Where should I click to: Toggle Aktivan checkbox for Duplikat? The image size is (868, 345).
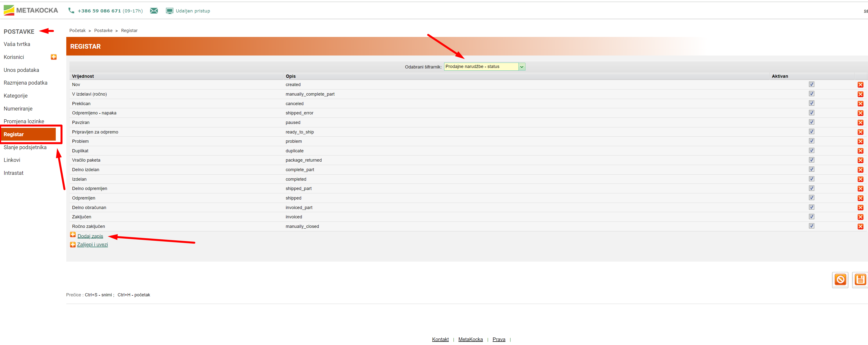click(812, 151)
